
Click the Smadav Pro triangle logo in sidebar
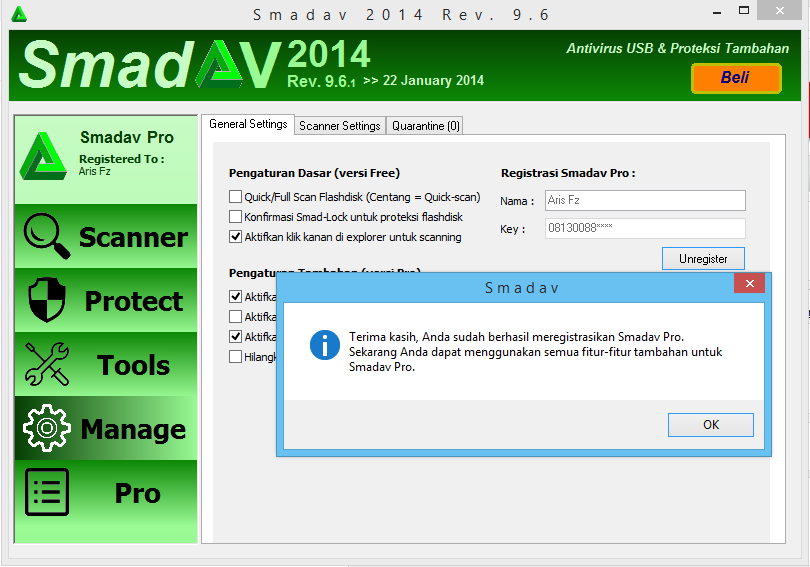[43, 156]
